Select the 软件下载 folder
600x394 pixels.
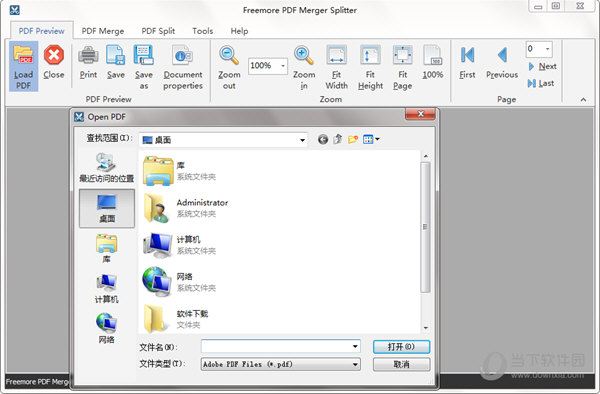[x=176, y=319]
